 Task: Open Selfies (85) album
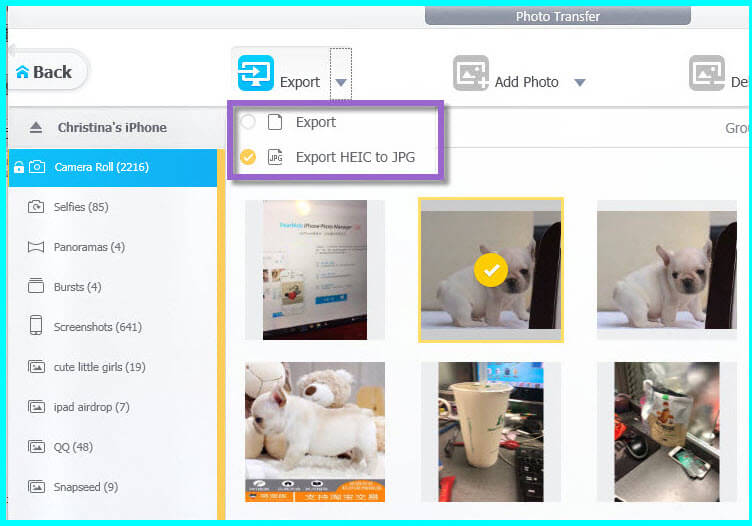click(113, 207)
